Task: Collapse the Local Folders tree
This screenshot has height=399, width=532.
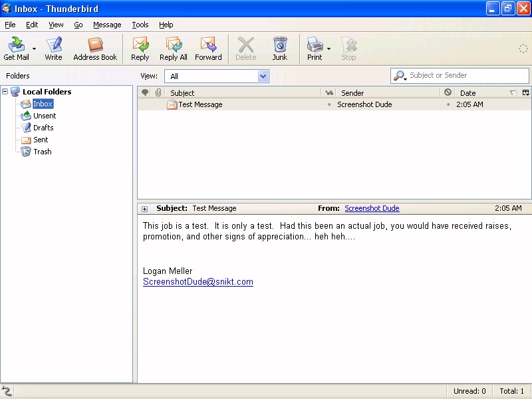Action: click(5, 91)
